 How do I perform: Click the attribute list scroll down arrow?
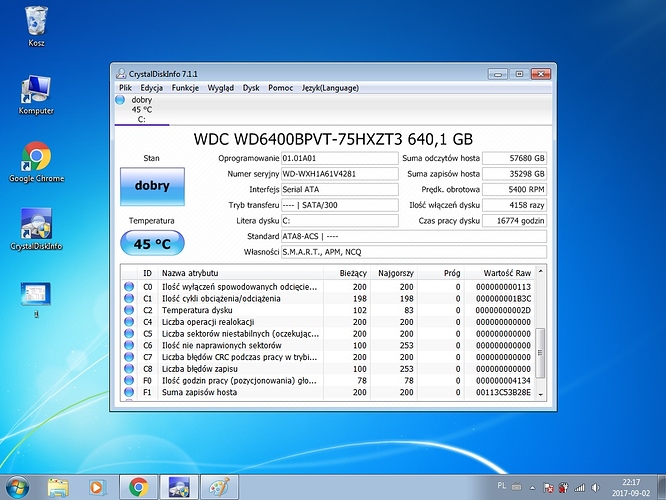point(541,395)
